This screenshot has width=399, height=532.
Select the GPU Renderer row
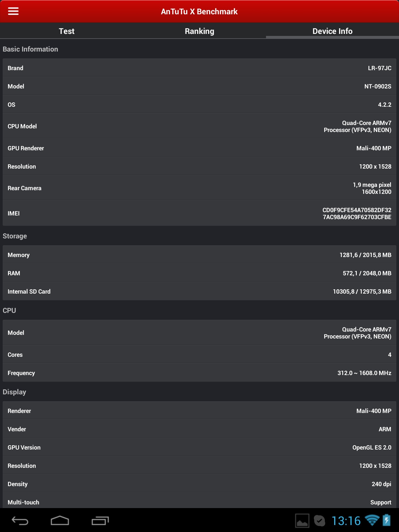pos(199,148)
